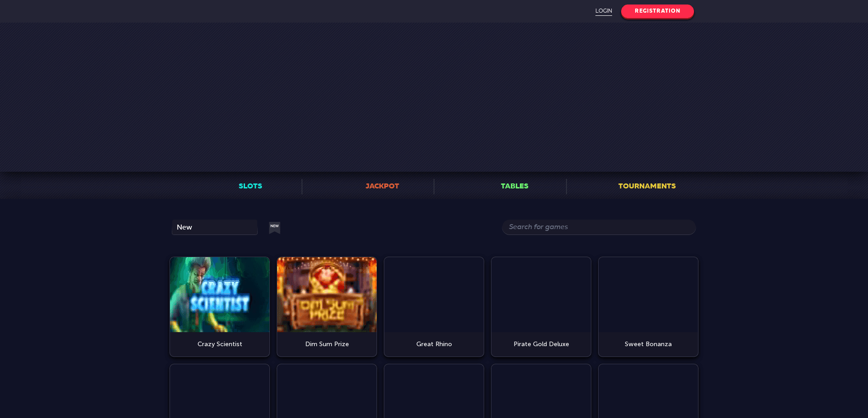The image size is (868, 418).
Task: Open the Dim Sum Prize game thumbnail
Action: 326,294
